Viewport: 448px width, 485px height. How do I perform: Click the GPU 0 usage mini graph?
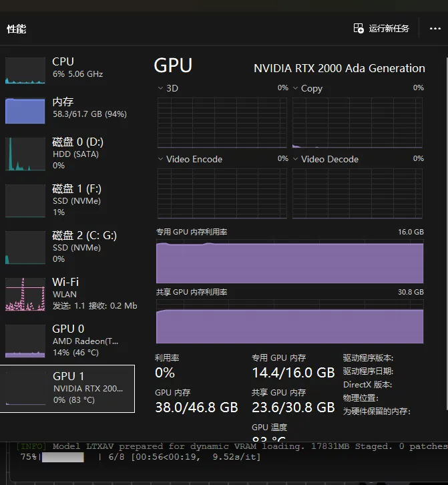tap(25, 341)
